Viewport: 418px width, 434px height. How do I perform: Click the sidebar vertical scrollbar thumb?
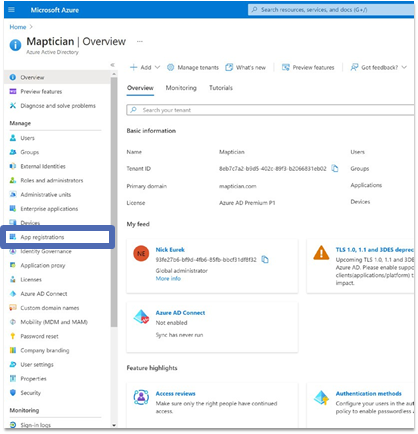(114, 202)
